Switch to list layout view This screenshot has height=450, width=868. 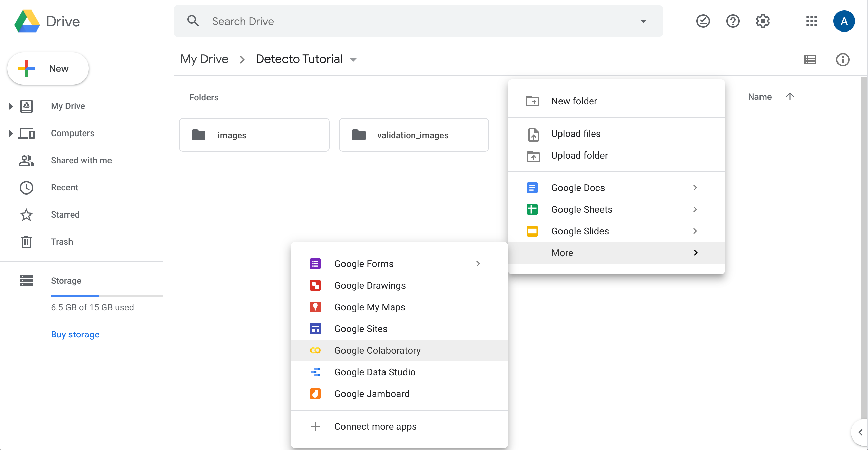tap(810, 60)
